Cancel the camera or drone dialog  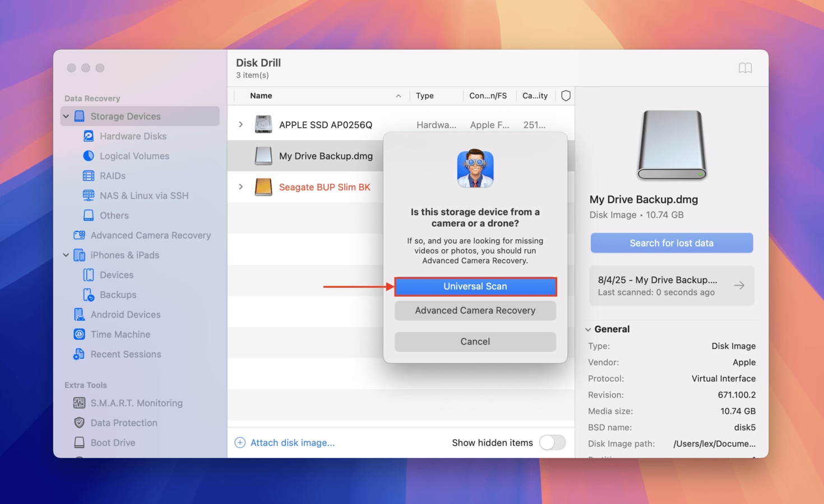pyautogui.click(x=475, y=342)
